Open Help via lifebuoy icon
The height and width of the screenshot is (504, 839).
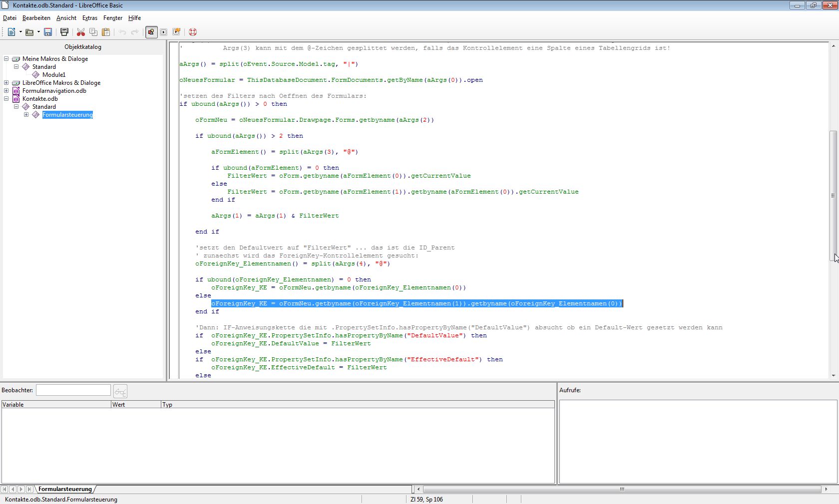(x=193, y=32)
